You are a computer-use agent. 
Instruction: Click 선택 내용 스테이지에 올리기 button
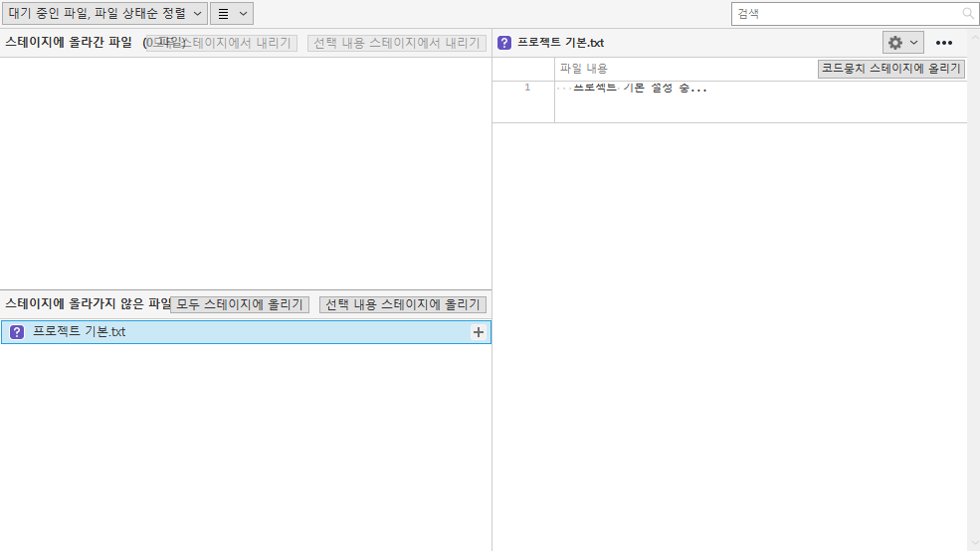(x=403, y=304)
